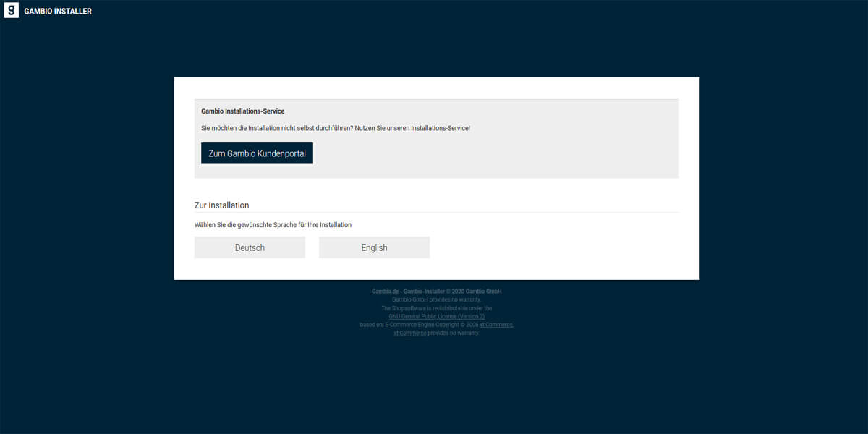Open GNU General Public License (Version 2) link
This screenshot has width=868, height=434.
[x=436, y=317]
